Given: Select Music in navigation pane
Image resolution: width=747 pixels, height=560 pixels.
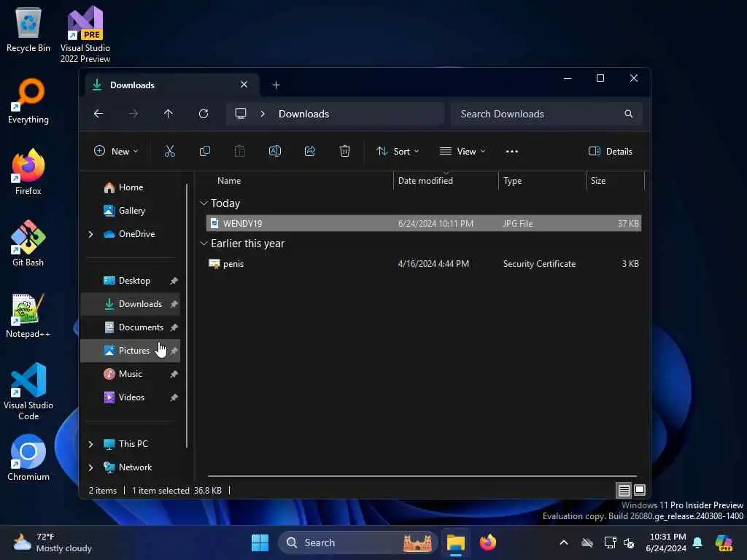Looking at the screenshot, I should 131,374.
